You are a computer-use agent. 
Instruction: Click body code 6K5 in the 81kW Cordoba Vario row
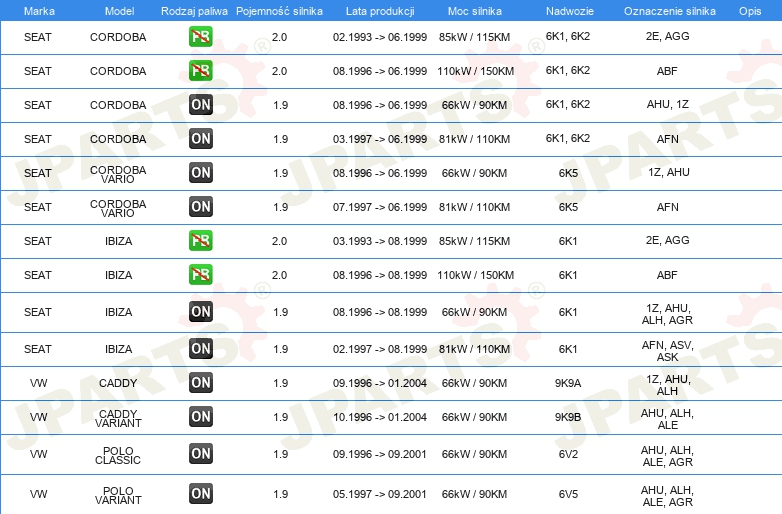(x=568, y=207)
